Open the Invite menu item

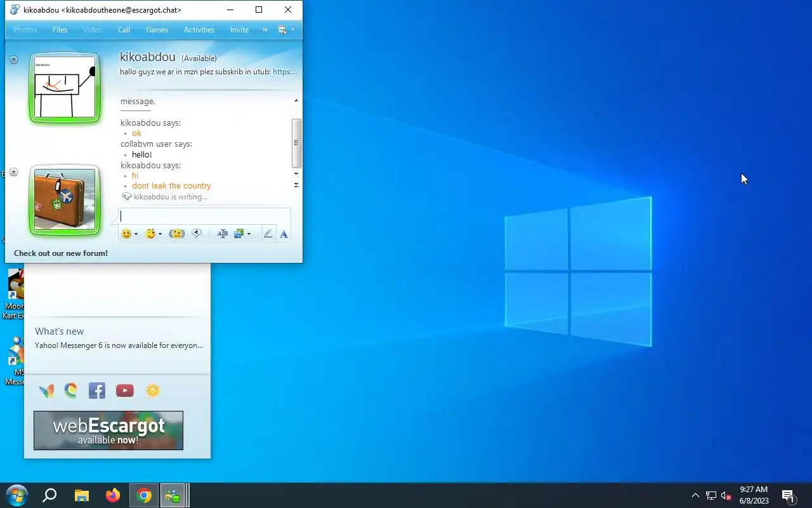point(239,30)
